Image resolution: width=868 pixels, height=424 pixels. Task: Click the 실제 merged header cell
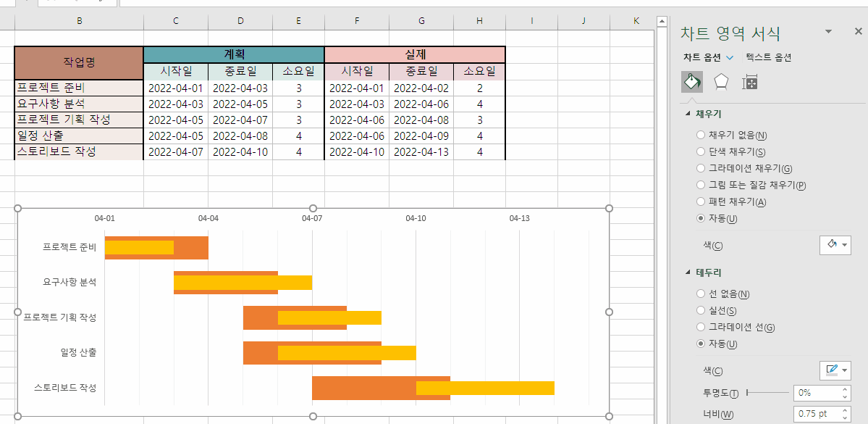pos(416,55)
